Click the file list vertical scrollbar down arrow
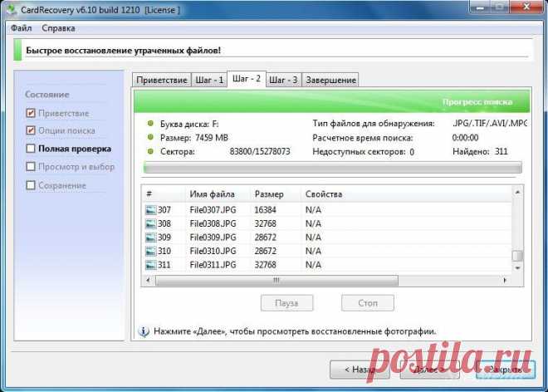The height and width of the screenshot is (392, 548). [x=517, y=268]
